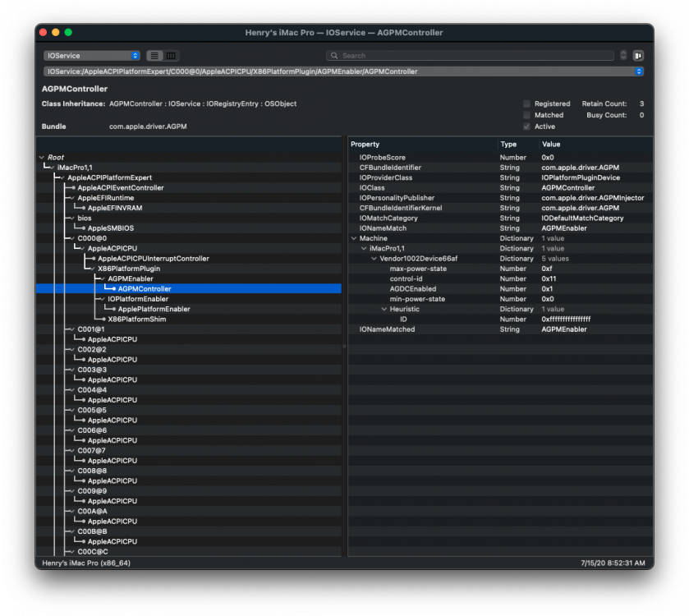The image size is (689, 616).
Task: Collapse the AGPMEnabler node
Action: click(103, 278)
